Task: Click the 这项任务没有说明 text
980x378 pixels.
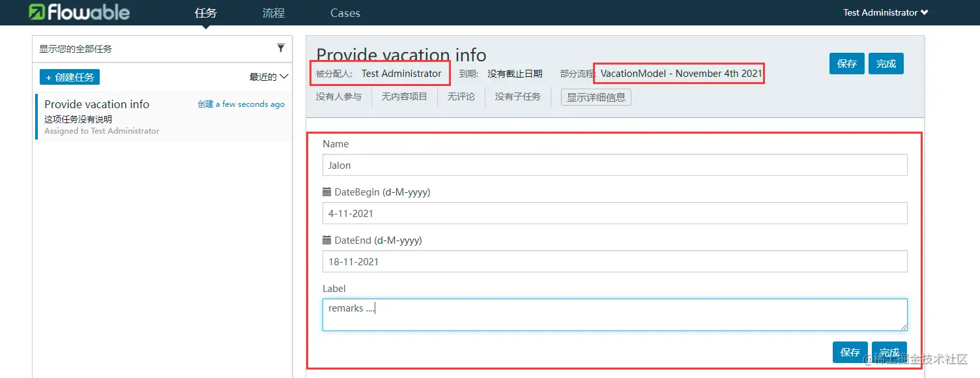Action: (x=78, y=119)
